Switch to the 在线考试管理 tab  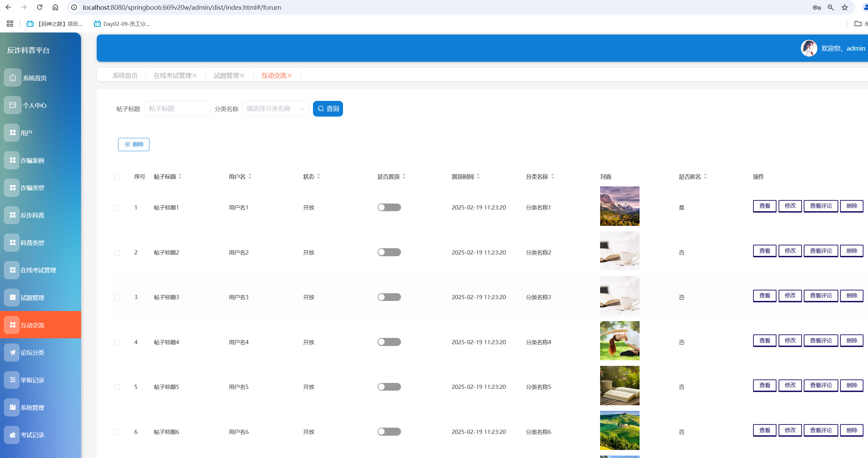173,76
